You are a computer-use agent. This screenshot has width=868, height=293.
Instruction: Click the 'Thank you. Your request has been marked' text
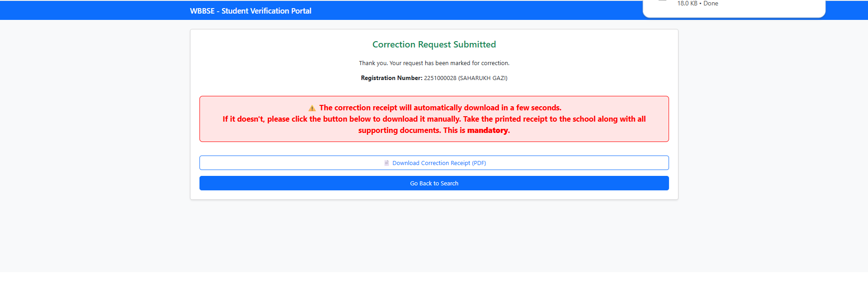434,63
